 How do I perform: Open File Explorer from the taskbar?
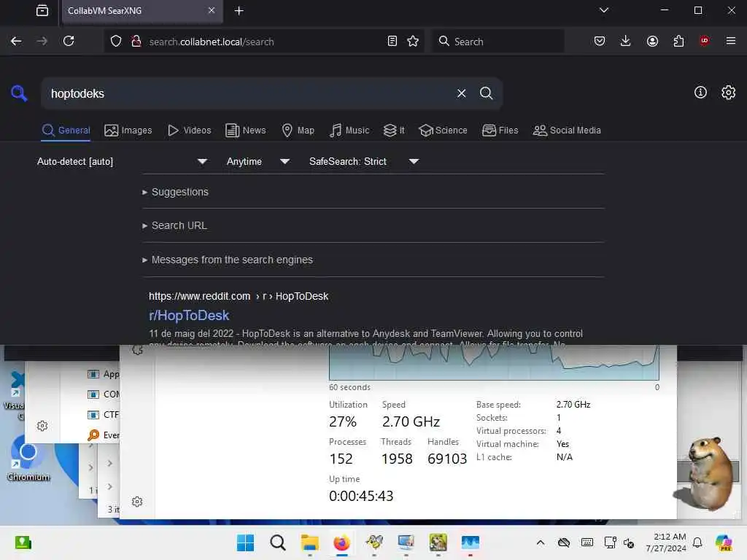[x=309, y=542]
